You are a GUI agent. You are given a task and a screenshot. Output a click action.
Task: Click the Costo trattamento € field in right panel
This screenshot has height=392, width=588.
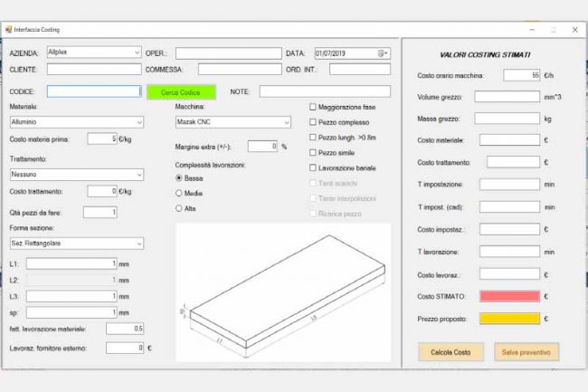pyautogui.click(x=514, y=162)
